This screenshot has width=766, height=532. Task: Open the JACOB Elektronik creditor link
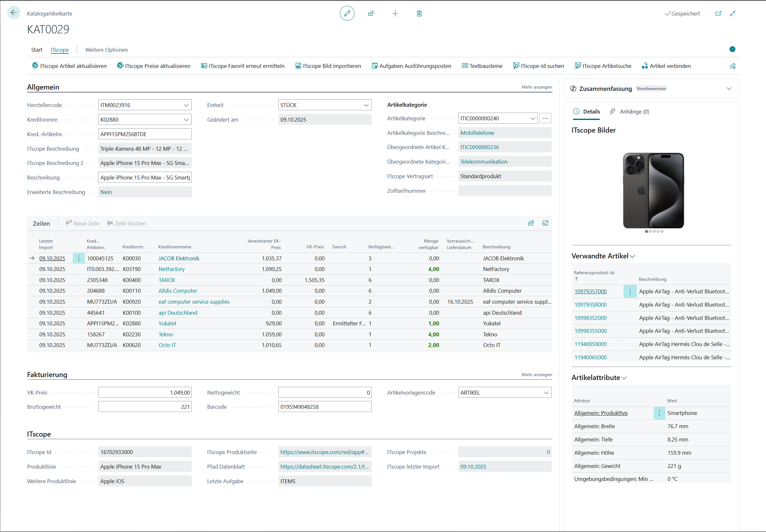pyautogui.click(x=179, y=258)
